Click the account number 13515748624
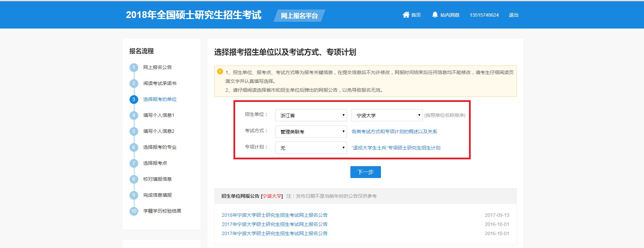Screen dimensions: 644x248 [x=484, y=15]
